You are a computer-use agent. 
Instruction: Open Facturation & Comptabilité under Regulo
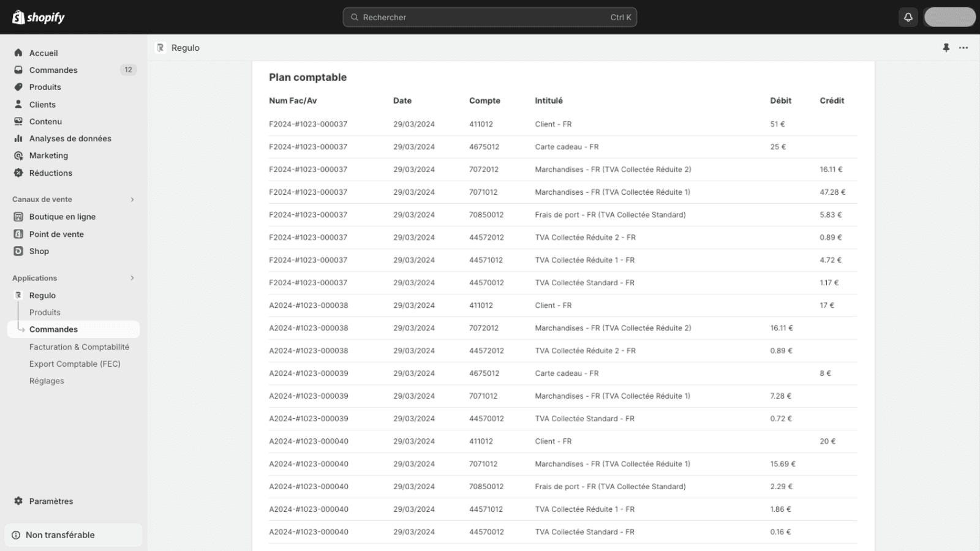[79, 347]
